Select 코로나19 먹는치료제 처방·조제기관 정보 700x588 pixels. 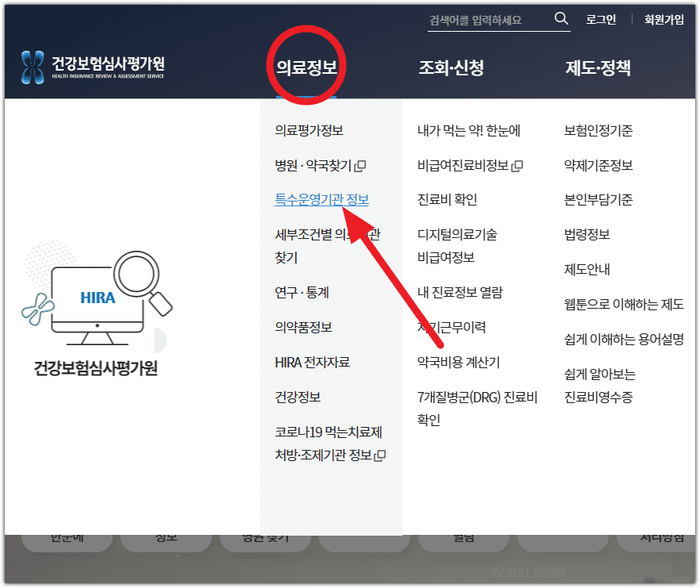tap(329, 444)
